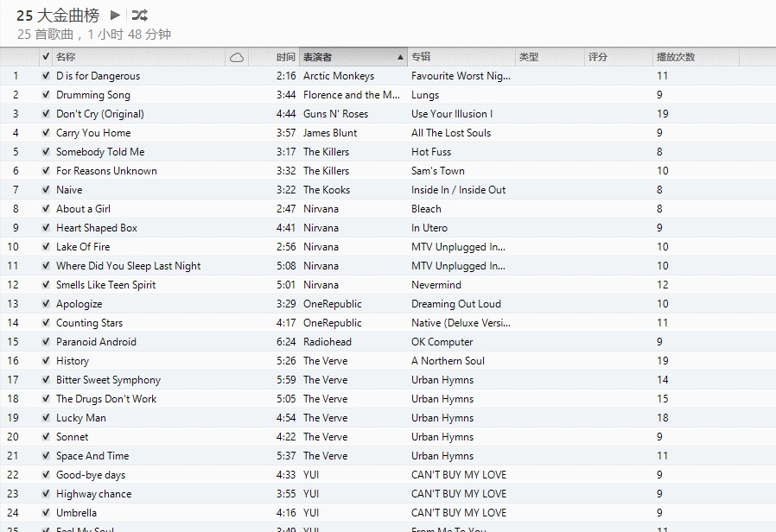Viewport: 776px width, 532px height.
Task: Click album Nevermind
Action: 436,285
